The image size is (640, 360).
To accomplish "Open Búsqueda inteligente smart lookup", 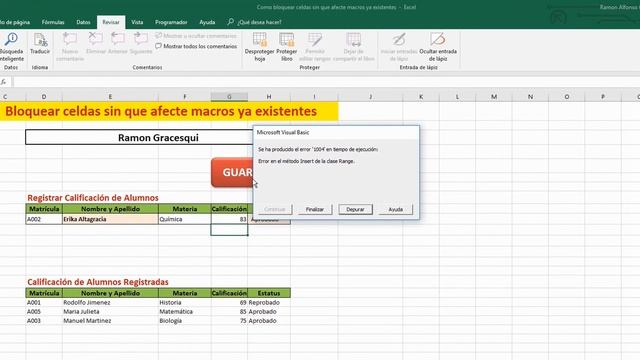I will tap(11, 47).
